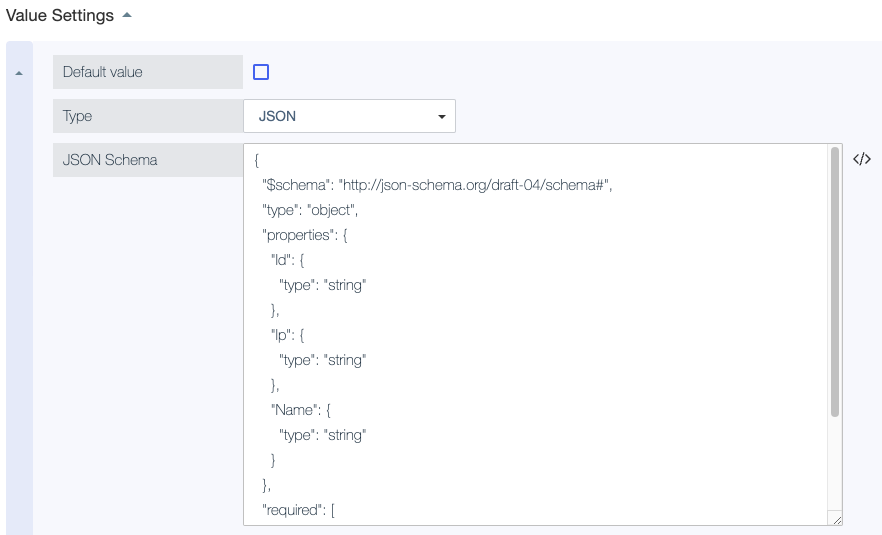Click the "Id": { line
The height and width of the screenshot is (535, 882).
point(287,260)
